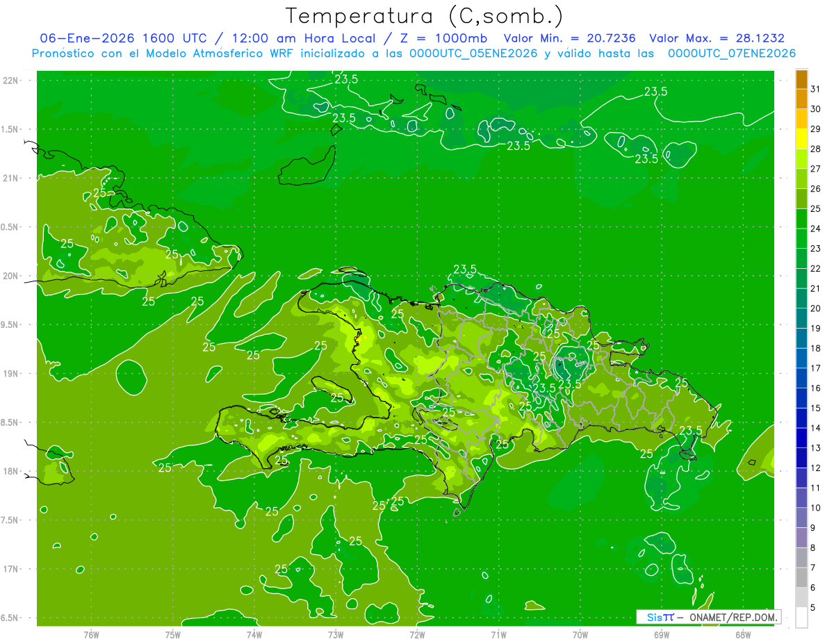Click "Pronóstico con el Modelo Atmósferico WRF" text

pyautogui.click(x=163, y=53)
